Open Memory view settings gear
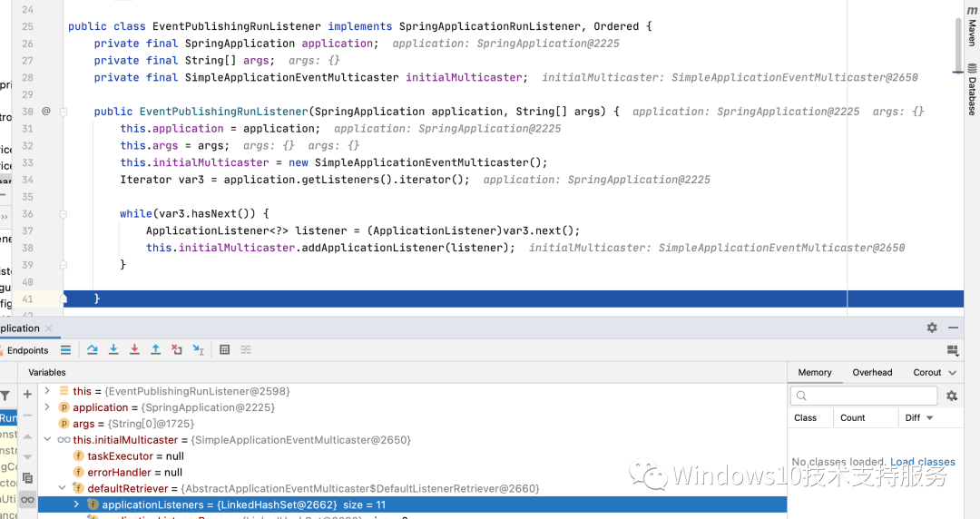Screen dimensions: 980x519 point(952,396)
